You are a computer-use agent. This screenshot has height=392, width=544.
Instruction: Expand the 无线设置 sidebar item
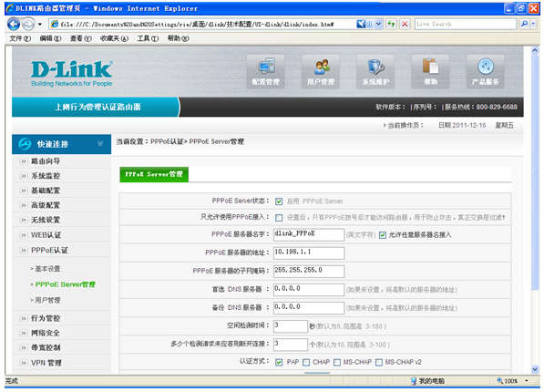tap(61, 220)
